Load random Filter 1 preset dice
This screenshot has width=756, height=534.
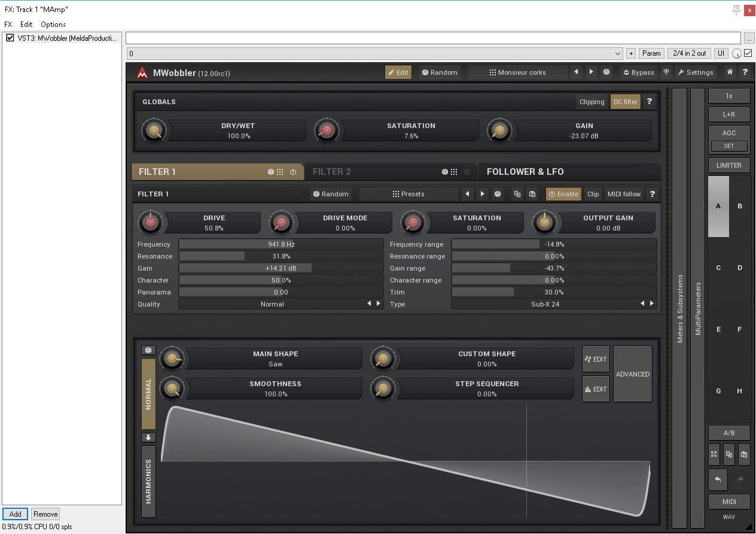(x=498, y=194)
